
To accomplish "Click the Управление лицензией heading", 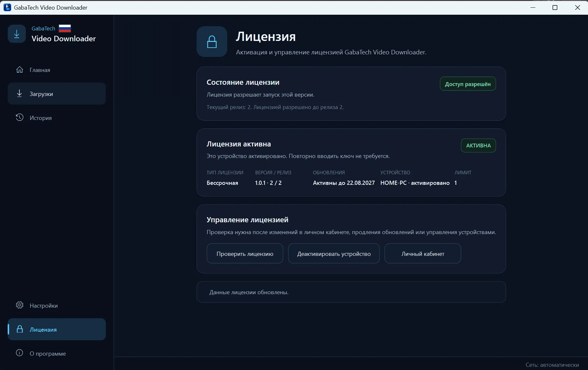I will [x=248, y=220].
